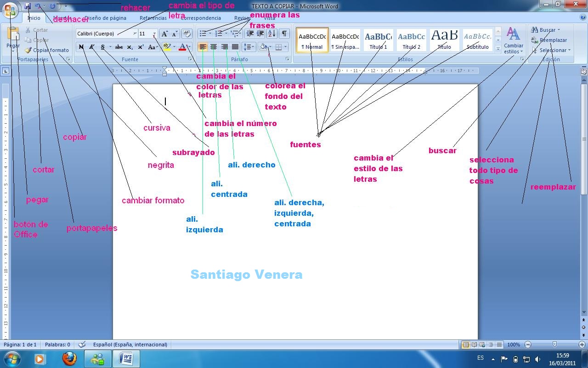
Task: Apply the Título 1 style
Action: coord(378,40)
